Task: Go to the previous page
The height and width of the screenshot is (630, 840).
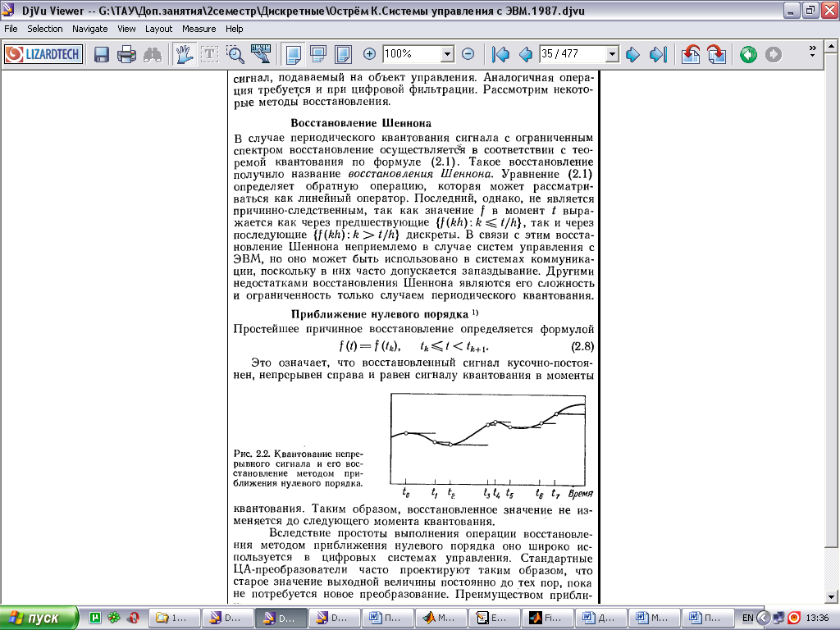Action: (526, 54)
